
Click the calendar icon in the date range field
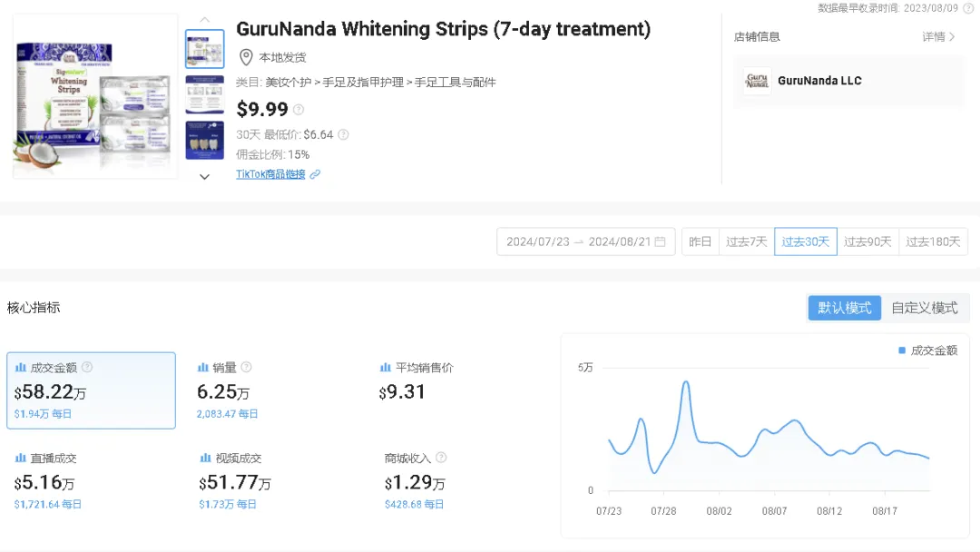[x=660, y=241]
